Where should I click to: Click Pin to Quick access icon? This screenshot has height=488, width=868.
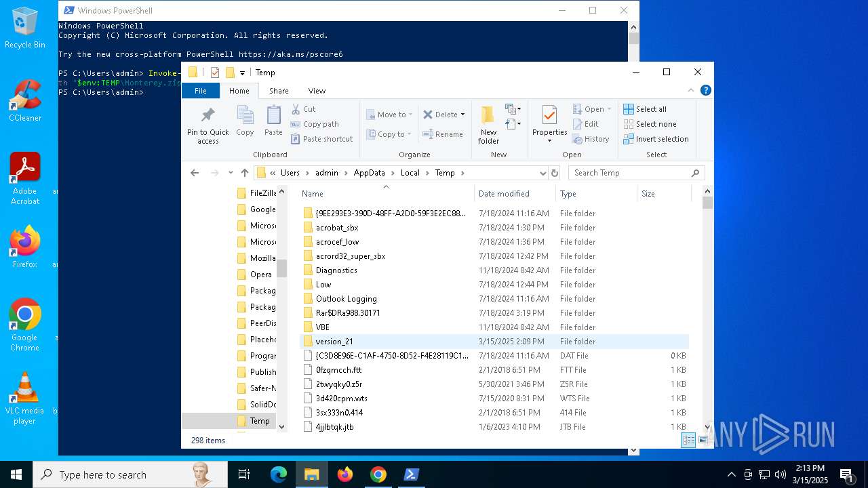click(208, 125)
